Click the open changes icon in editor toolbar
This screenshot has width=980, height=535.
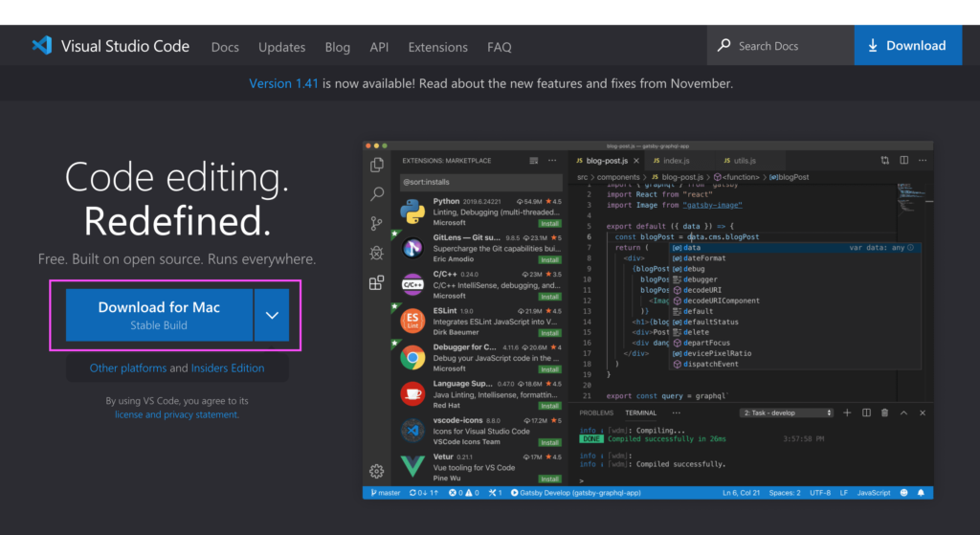[x=885, y=161]
